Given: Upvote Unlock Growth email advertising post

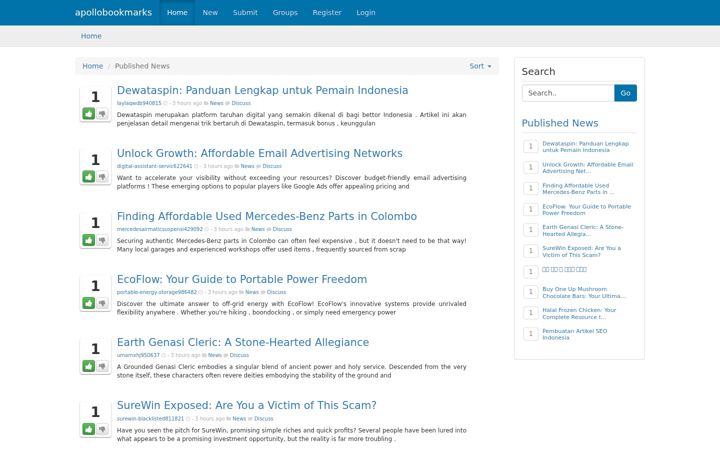Looking at the screenshot, I should click(x=89, y=176).
